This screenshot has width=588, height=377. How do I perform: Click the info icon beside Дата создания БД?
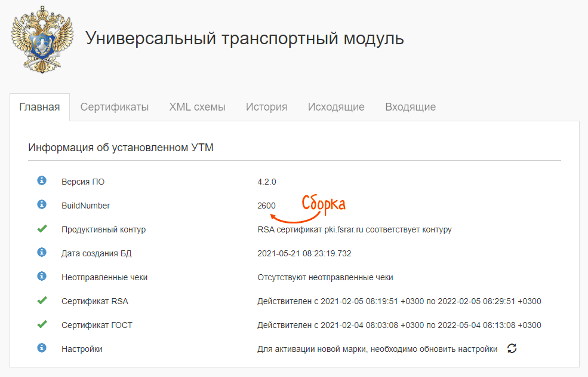(x=42, y=253)
